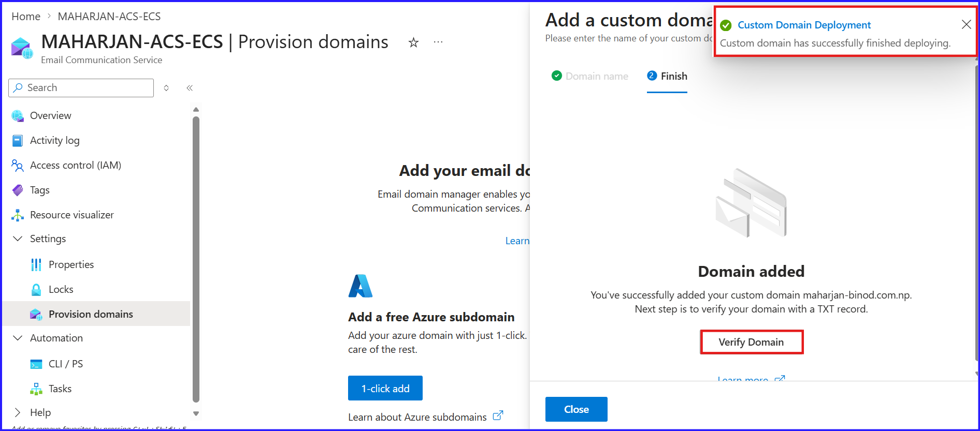Click the Email Communication Service resource icon
This screenshot has height=431, width=980.
[22, 48]
